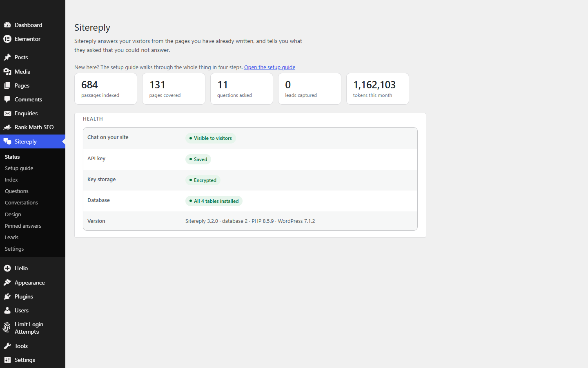
Task: Click the 'Sitereply' page title
Action: coord(92,27)
